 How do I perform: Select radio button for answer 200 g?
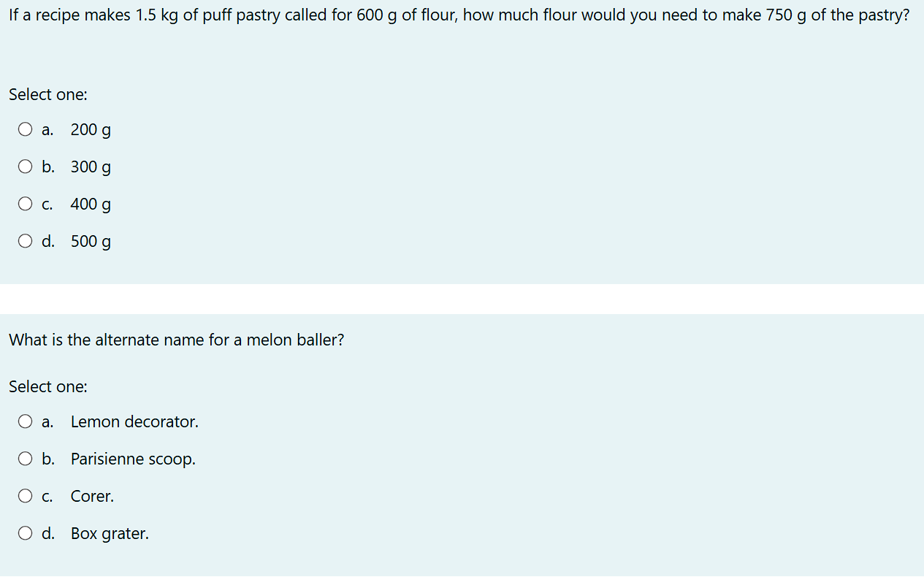click(x=26, y=130)
